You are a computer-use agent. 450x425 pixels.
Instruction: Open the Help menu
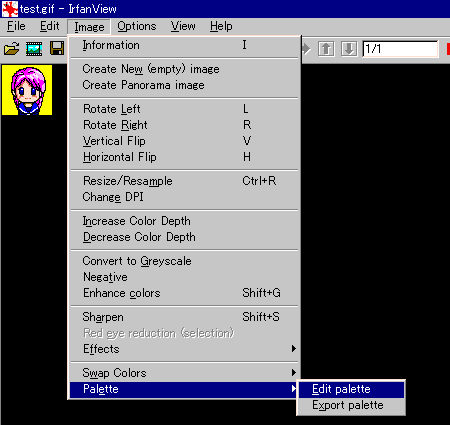[221, 26]
